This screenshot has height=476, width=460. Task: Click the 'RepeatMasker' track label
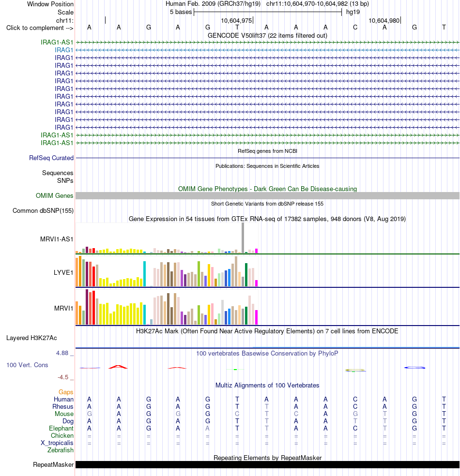pos(53,465)
